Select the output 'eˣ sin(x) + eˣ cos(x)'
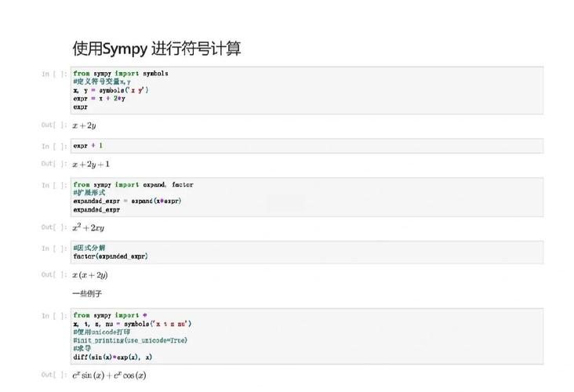The height and width of the screenshot is (392, 574). click(109, 376)
